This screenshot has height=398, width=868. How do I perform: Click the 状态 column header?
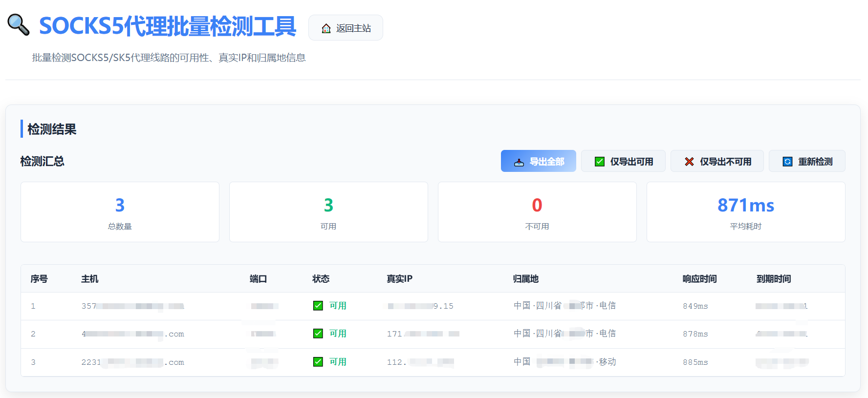(x=321, y=279)
